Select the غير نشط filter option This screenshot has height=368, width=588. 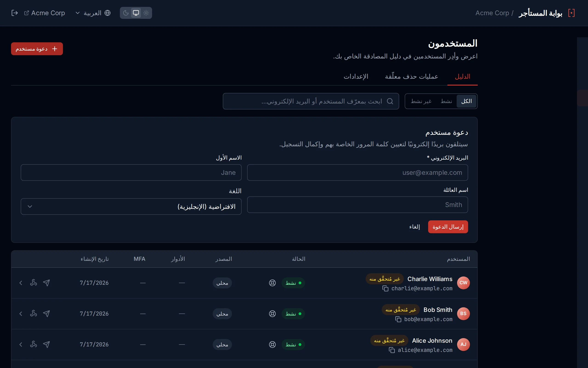click(x=421, y=101)
